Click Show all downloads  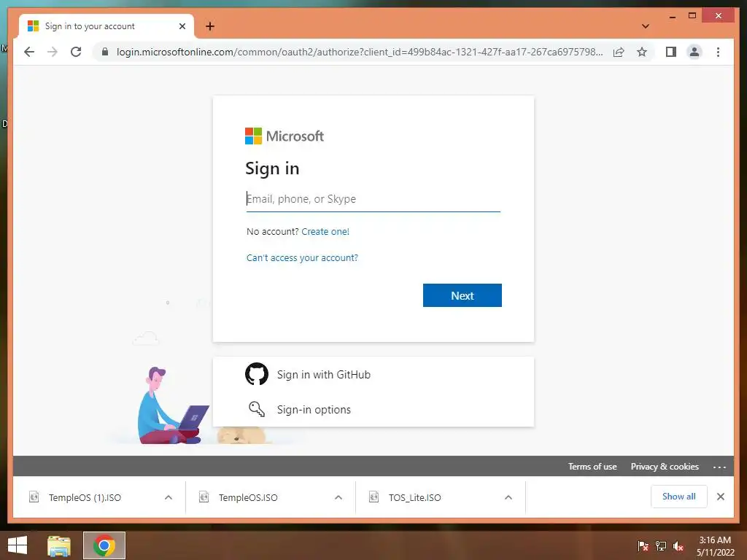coord(679,496)
